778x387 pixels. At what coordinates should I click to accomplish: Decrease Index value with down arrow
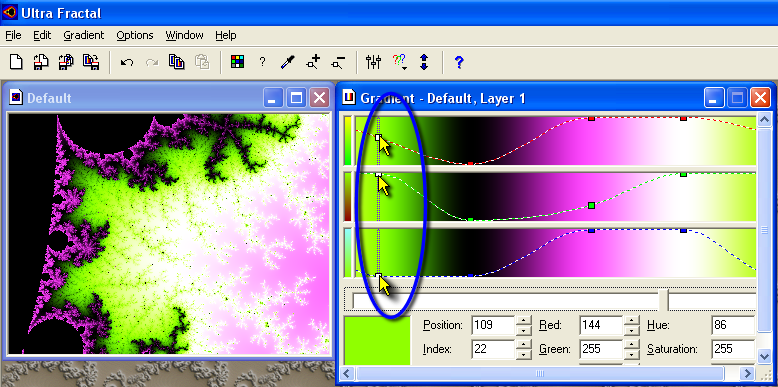523,354
